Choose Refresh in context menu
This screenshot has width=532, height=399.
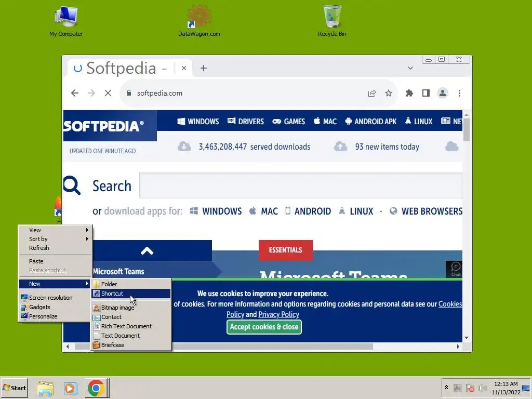pos(55,248)
